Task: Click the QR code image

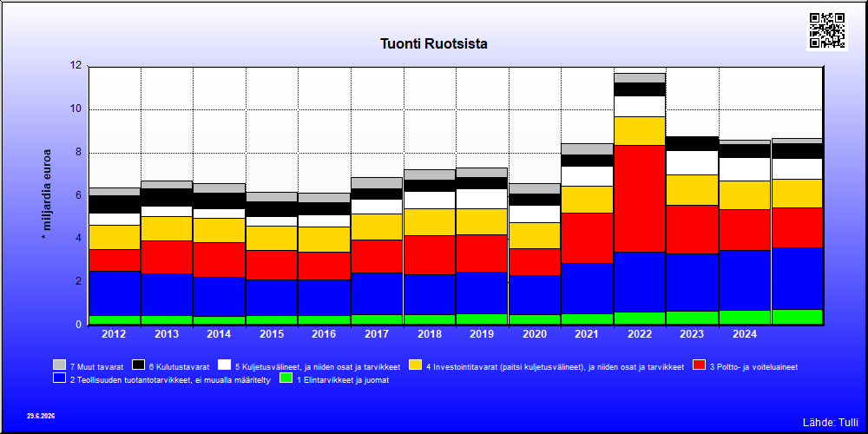Action: 827,30
